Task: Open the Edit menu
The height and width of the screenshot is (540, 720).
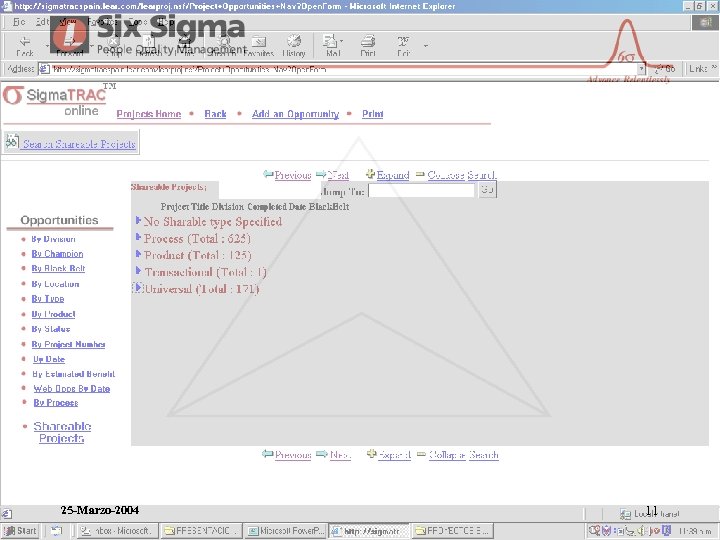Action: 42,22
